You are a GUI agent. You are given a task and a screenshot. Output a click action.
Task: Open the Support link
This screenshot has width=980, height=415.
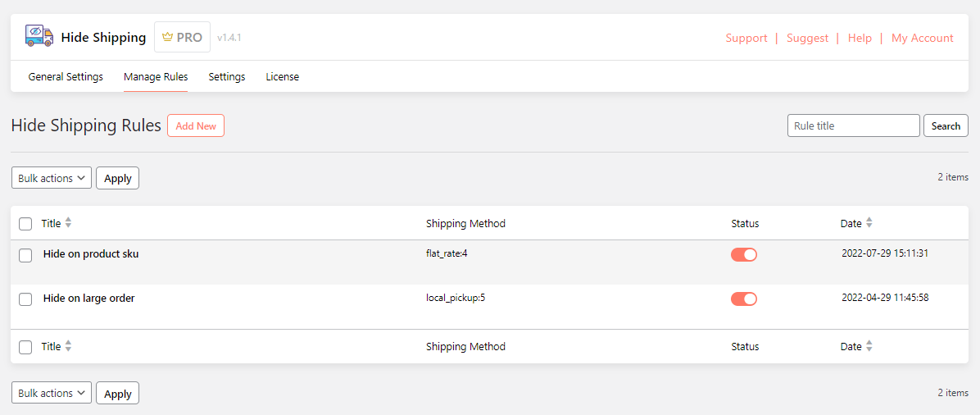click(x=746, y=38)
